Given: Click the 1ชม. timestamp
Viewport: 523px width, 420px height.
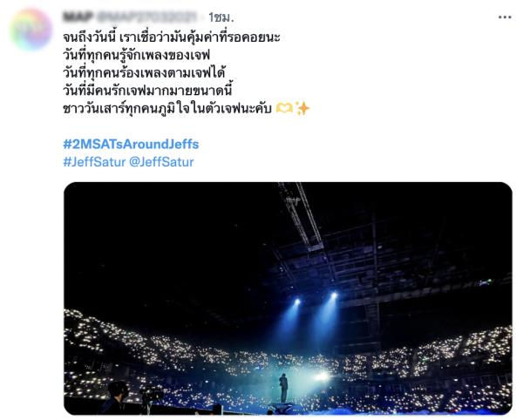Looking at the screenshot, I should point(221,17).
